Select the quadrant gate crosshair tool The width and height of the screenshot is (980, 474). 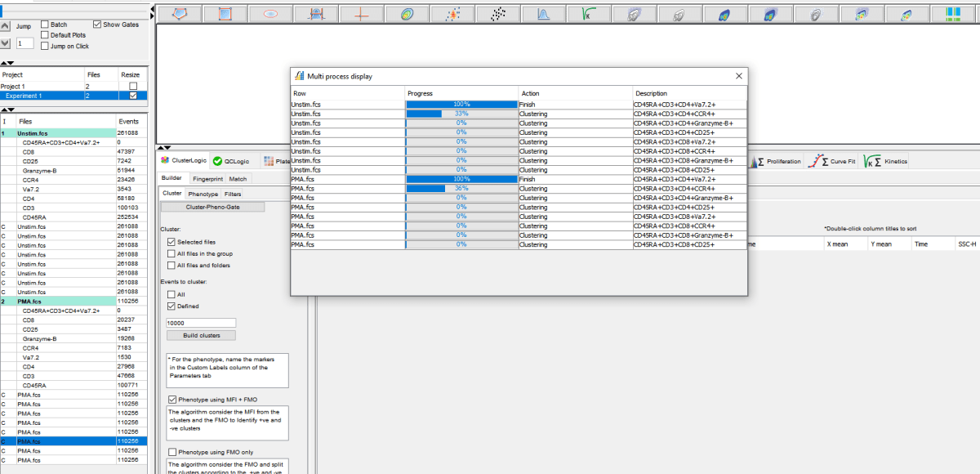[360, 13]
